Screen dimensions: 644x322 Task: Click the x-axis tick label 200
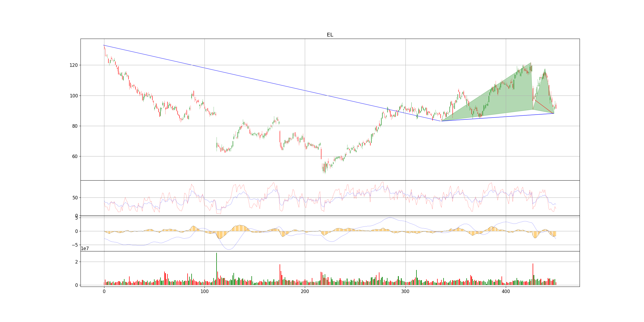coord(305,291)
